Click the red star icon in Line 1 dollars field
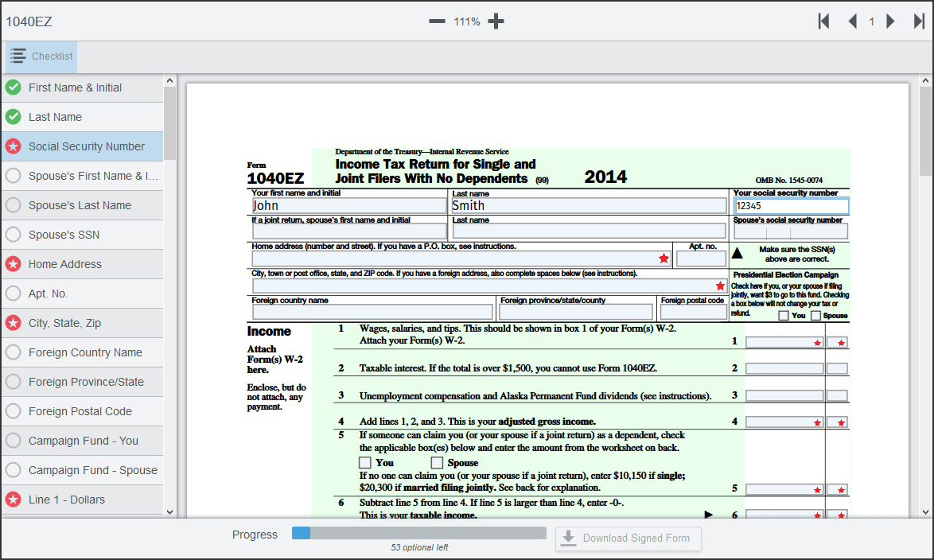This screenshot has width=934, height=560. point(817,342)
